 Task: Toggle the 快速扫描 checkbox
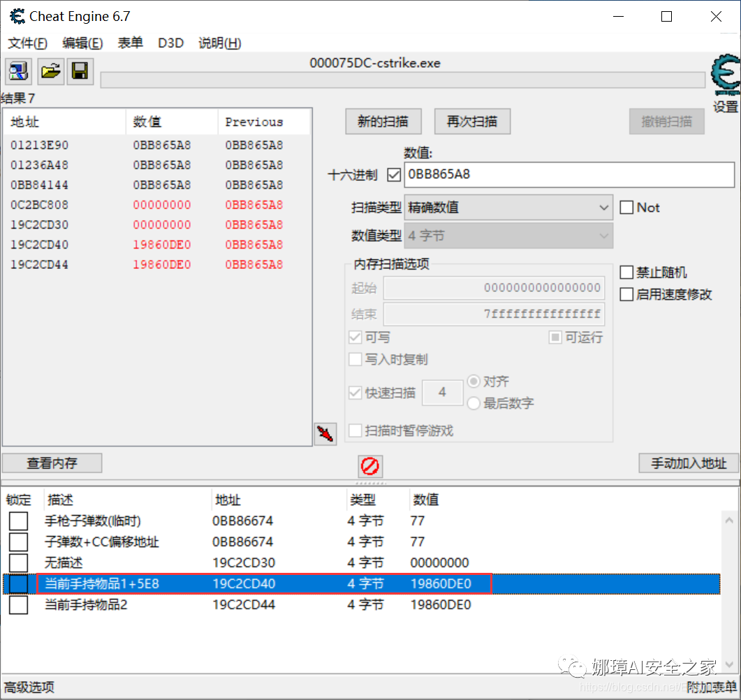coord(355,393)
